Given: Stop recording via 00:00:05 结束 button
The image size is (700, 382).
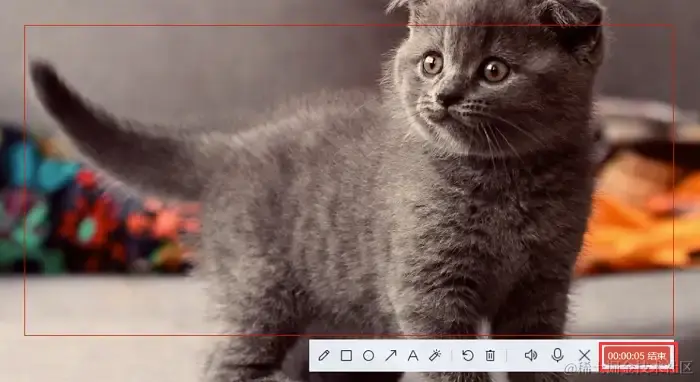Looking at the screenshot, I should (638, 356).
